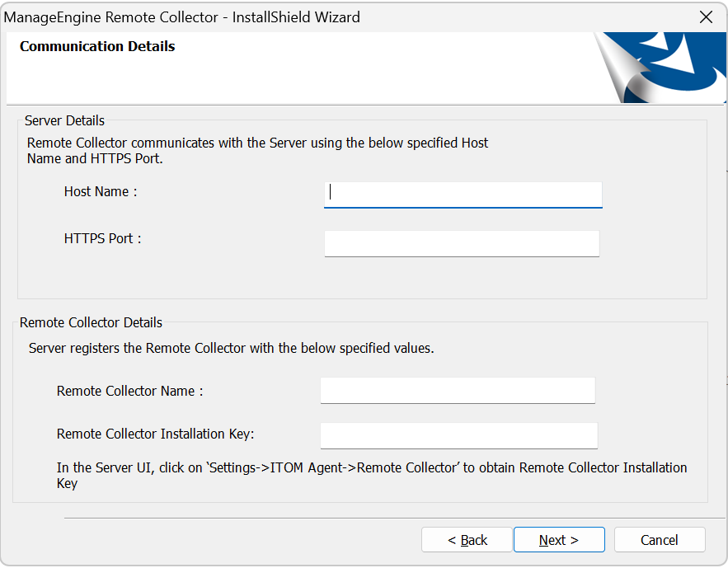Click the 'Host Name :' label

tap(101, 191)
